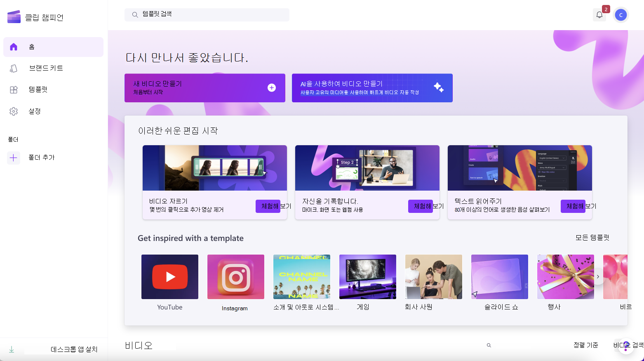Click the 슬라이드 쇼 label text
Image resolution: width=644 pixels, height=361 pixels.
pyautogui.click(x=501, y=307)
